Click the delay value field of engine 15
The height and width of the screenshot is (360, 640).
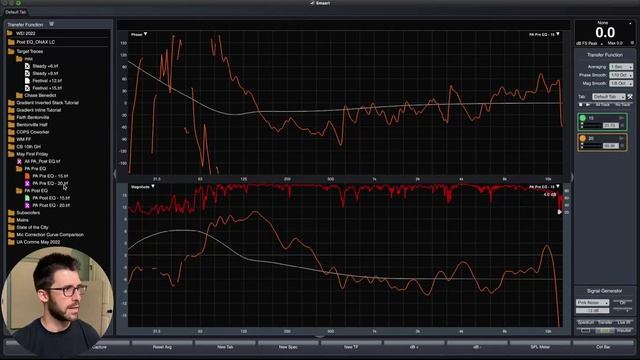point(610,125)
